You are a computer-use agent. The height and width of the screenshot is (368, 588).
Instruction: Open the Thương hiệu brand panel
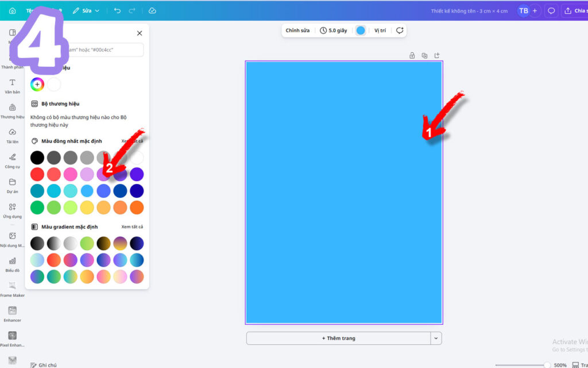[13, 112]
